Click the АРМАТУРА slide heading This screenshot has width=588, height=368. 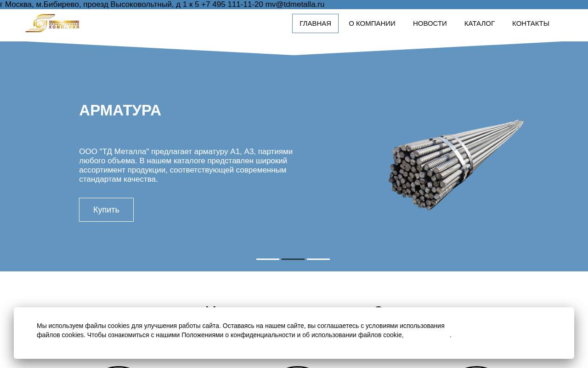pos(120,110)
